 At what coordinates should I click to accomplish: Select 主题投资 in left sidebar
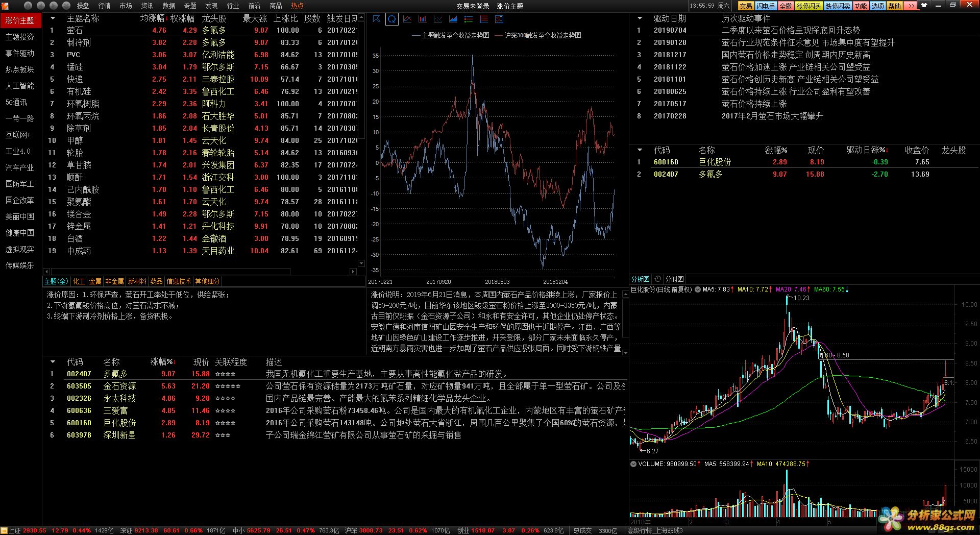point(20,37)
